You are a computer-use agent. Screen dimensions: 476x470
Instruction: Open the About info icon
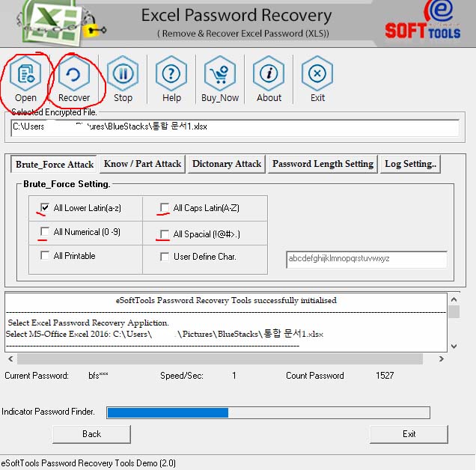point(269,74)
